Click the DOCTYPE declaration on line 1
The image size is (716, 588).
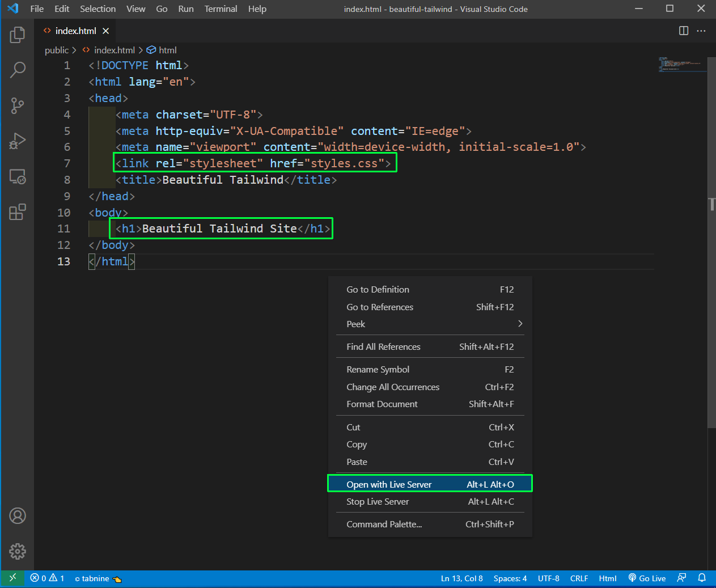[138, 65]
